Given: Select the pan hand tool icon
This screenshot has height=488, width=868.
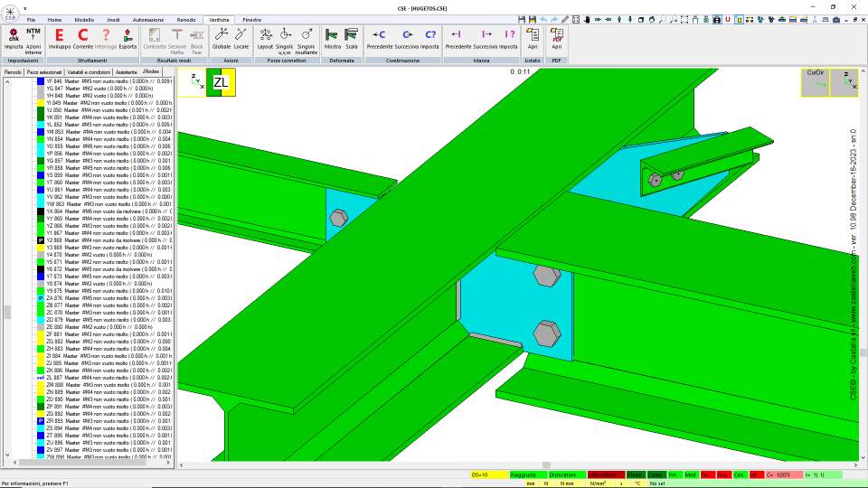Looking at the screenshot, I should 587,19.
